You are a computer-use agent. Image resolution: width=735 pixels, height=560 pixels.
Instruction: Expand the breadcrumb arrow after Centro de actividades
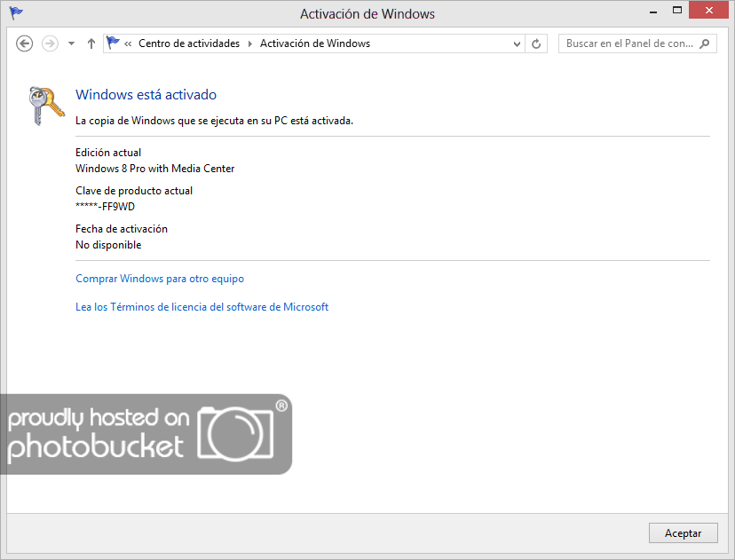point(249,44)
